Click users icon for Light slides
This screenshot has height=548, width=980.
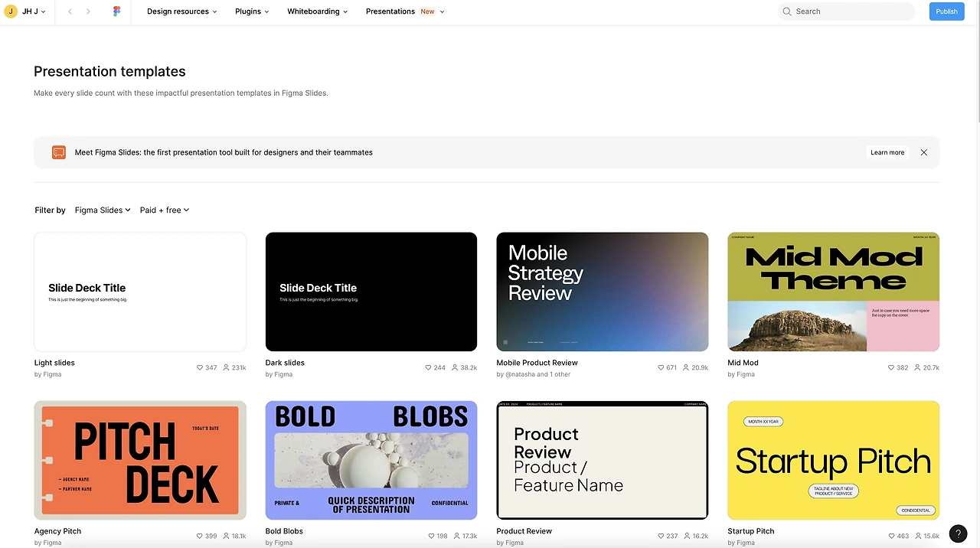226,367
